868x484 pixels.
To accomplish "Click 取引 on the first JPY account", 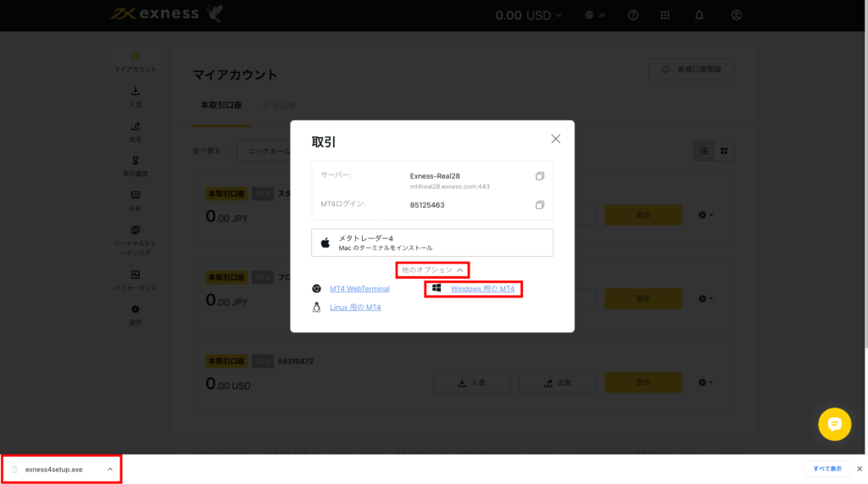I will point(643,214).
